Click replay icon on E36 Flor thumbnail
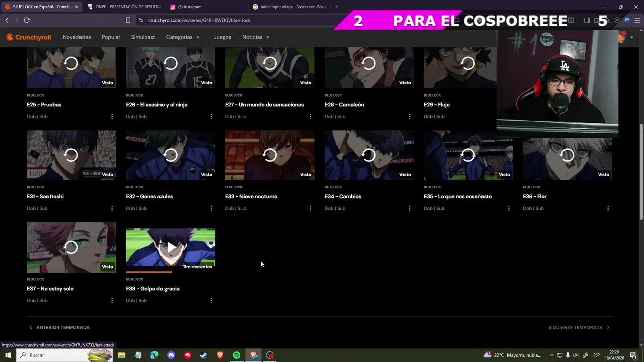The height and width of the screenshot is (362, 644). (x=568, y=155)
